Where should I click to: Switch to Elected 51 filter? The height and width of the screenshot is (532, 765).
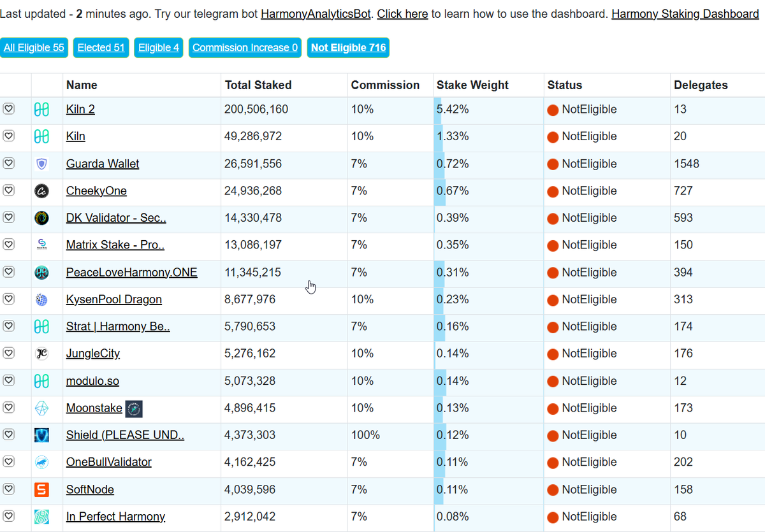pos(101,48)
